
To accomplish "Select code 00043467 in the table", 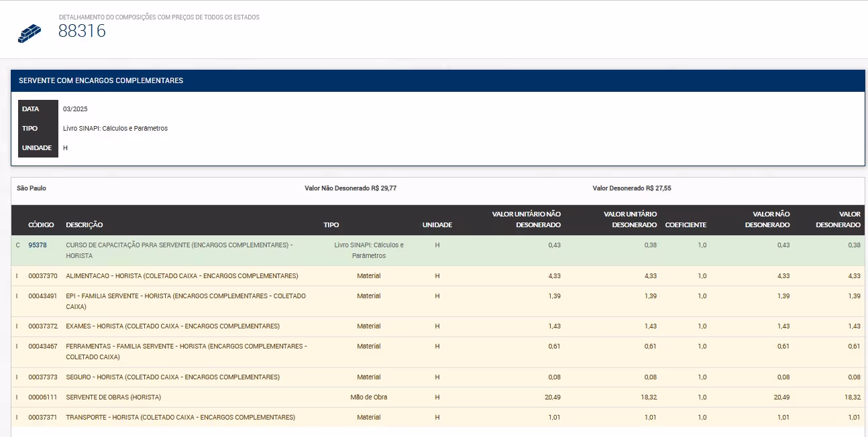I will click(43, 347).
